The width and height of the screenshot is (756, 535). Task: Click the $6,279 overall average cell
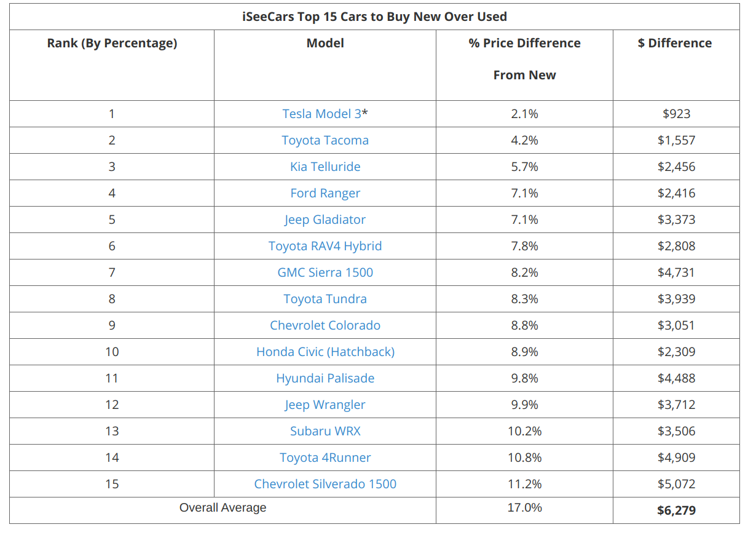coord(676,510)
